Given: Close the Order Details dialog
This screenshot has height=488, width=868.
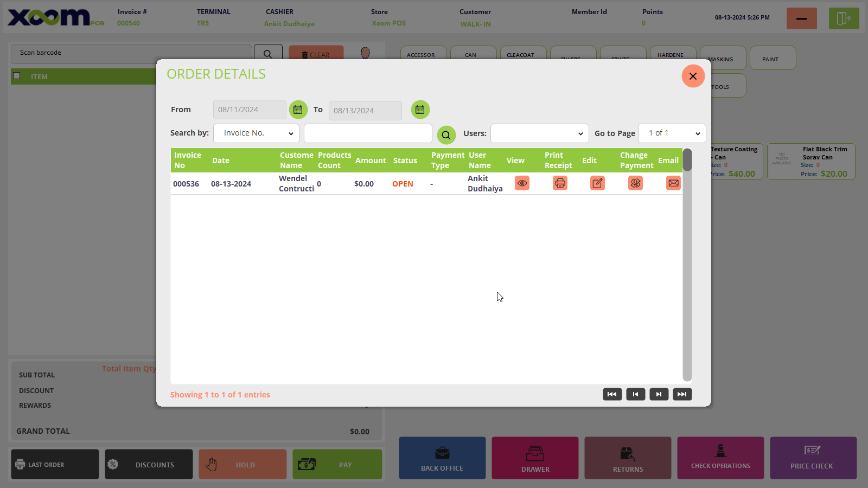Looking at the screenshot, I should [693, 76].
